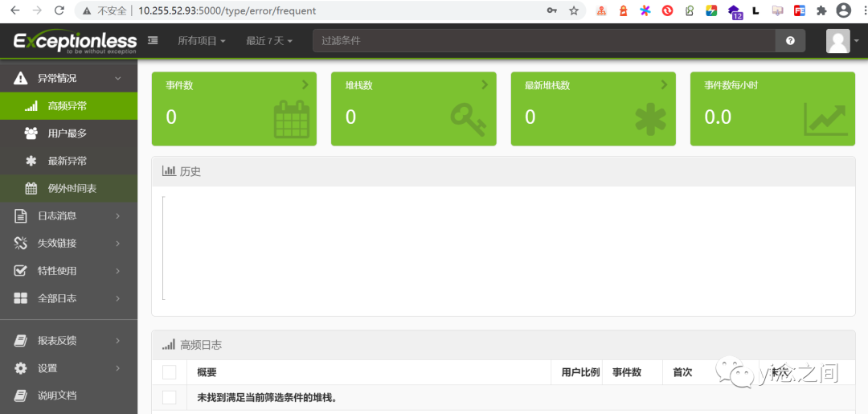Toggle the select-all checkbox in table header
The height and width of the screenshot is (414, 868).
170,372
